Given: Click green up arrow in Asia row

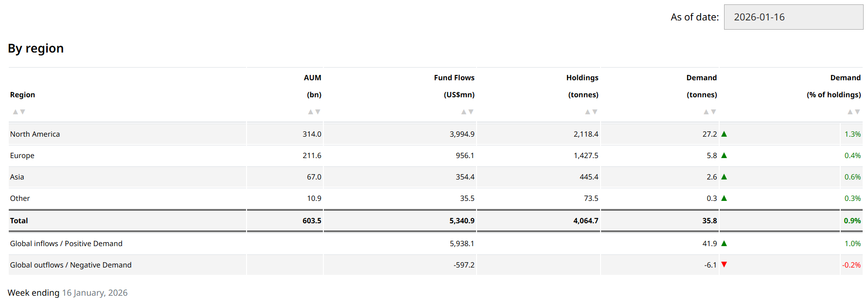Looking at the screenshot, I should (724, 177).
